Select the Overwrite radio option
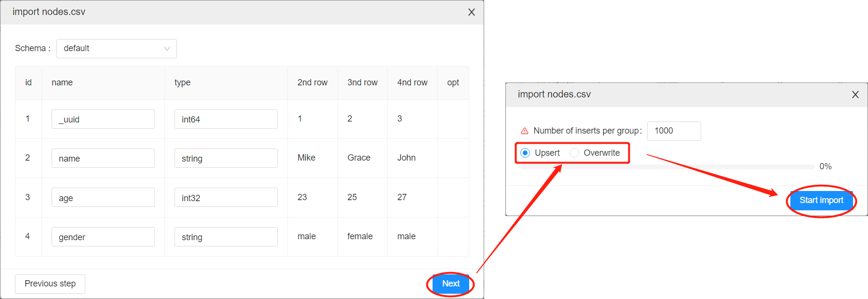The height and width of the screenshot is (299, 868). (574, 153)
